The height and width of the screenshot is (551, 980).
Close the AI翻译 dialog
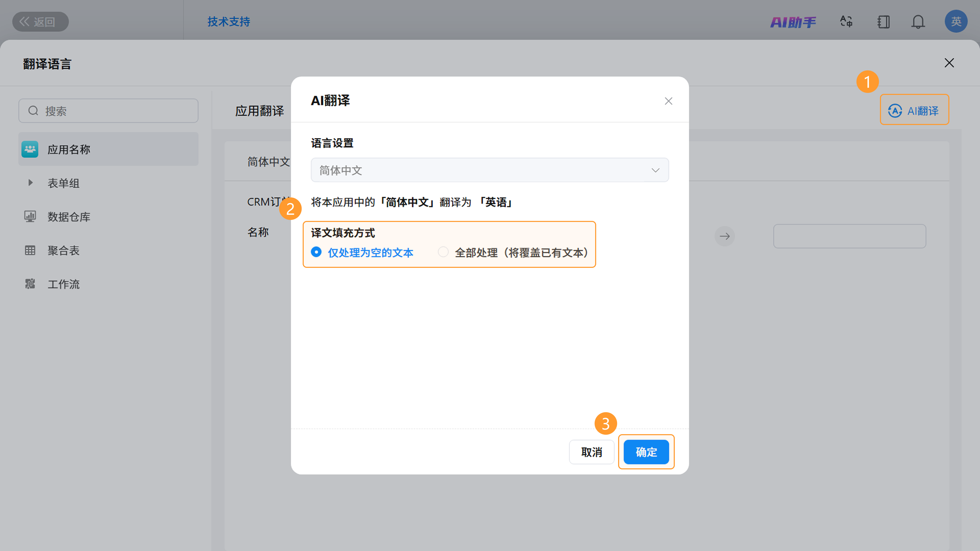(668, 101)
